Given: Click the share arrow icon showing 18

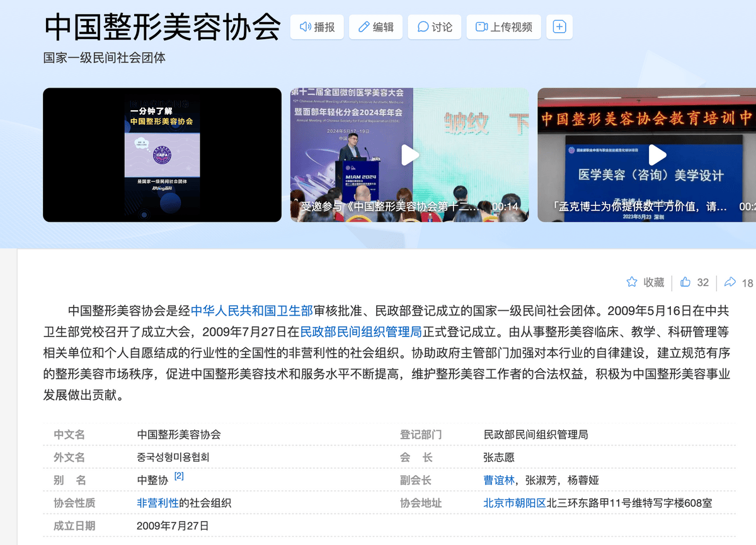Looking at the screenshot, I should click(730, 282).
